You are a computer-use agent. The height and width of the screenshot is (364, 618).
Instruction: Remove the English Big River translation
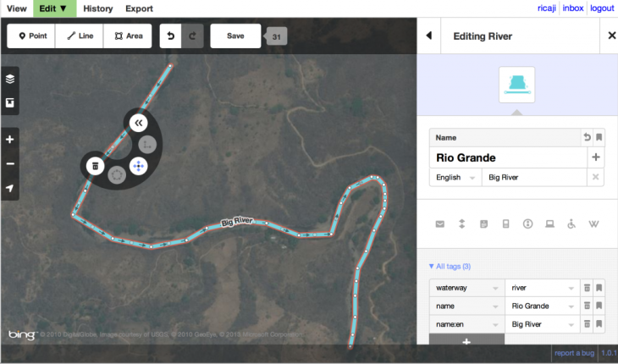click(595, 177)
